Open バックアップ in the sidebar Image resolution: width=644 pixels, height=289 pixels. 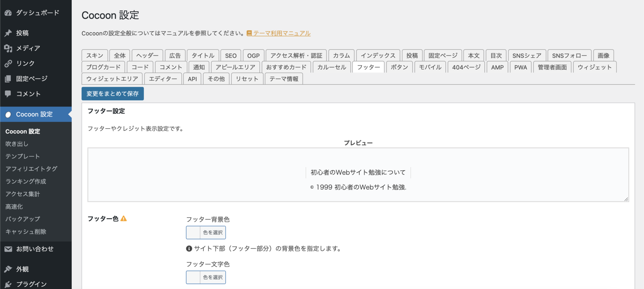tap(22, 219)
